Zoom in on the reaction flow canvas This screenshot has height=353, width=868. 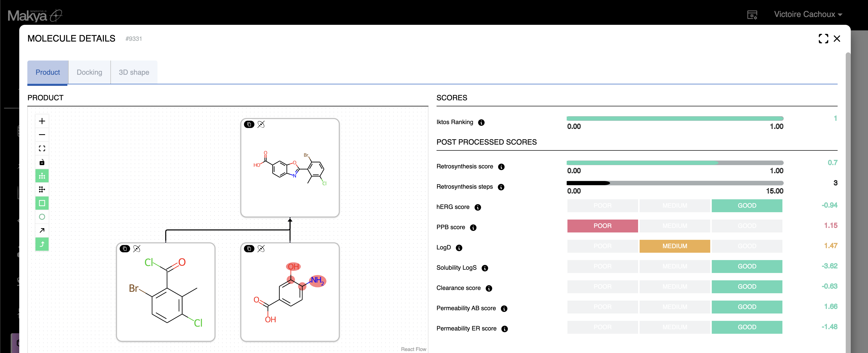tap(42, 121)
